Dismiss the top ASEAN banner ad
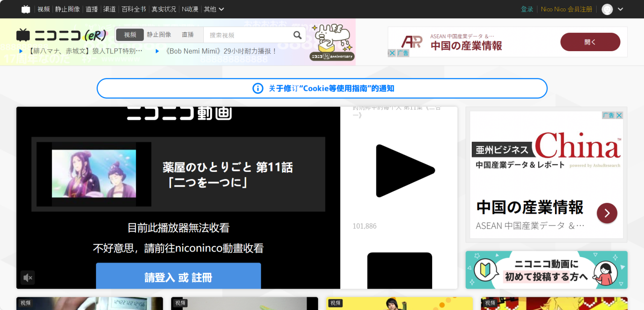 392,52
